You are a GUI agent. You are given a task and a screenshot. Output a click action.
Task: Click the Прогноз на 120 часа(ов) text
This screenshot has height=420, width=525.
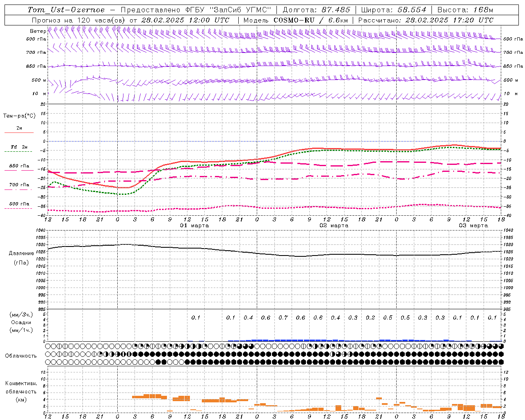point(79,20)
